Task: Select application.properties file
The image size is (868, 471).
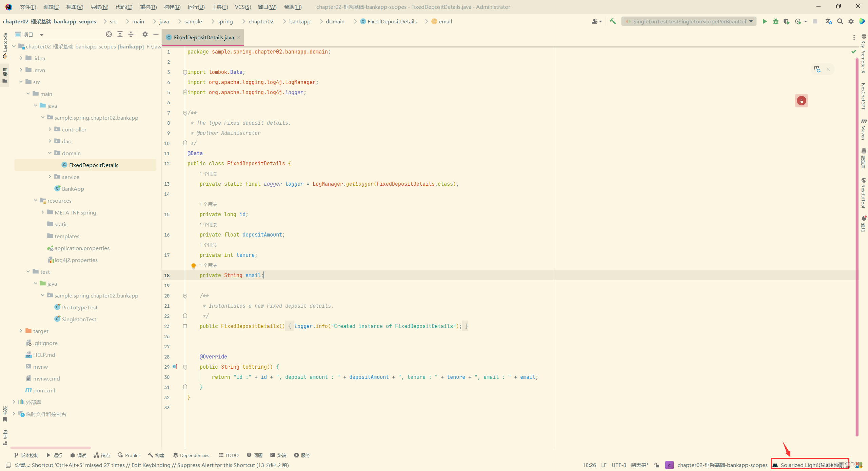Action: pyautogui.click(x=78, y=248)
